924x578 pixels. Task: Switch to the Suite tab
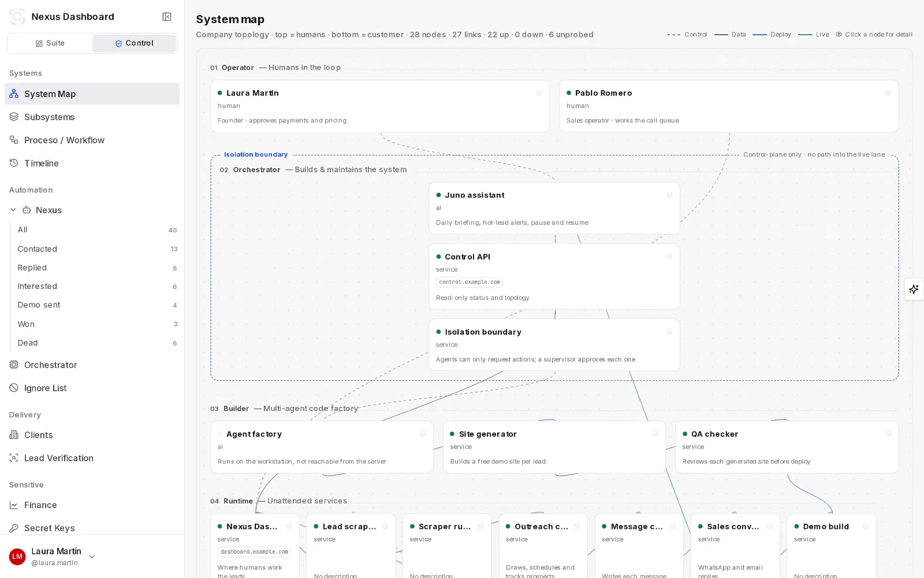(x=50, y=43)
